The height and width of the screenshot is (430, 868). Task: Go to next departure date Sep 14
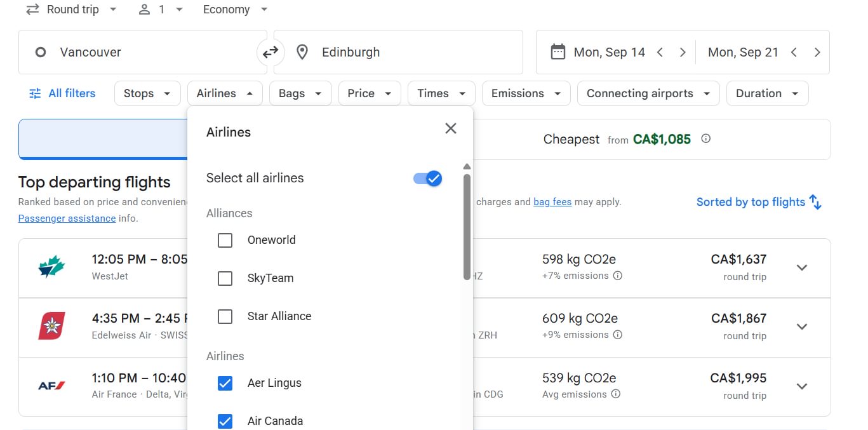(683, 52)
